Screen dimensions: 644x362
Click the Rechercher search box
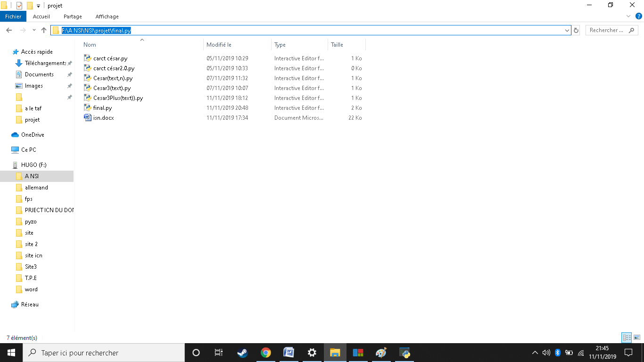[x=612, y=30]
